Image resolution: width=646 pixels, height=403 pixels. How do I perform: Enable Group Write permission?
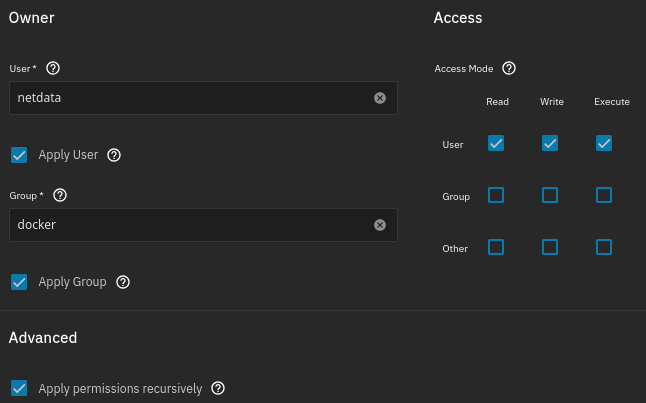coord(550,195)
